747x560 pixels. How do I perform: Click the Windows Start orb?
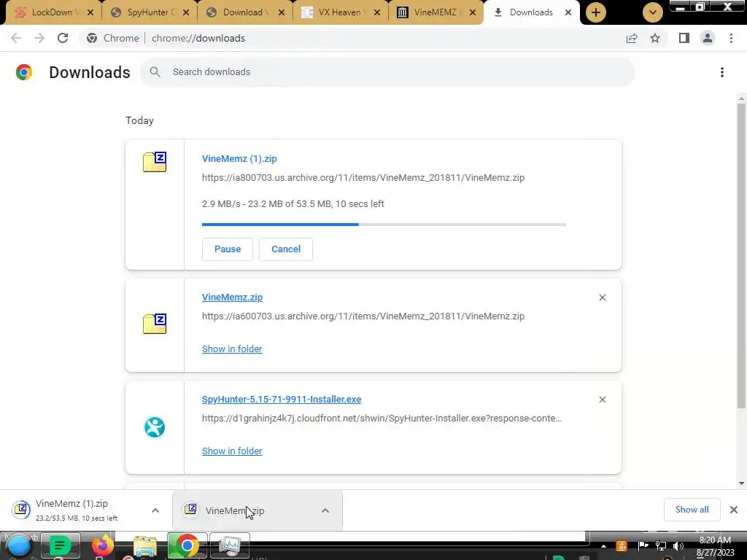18,545
